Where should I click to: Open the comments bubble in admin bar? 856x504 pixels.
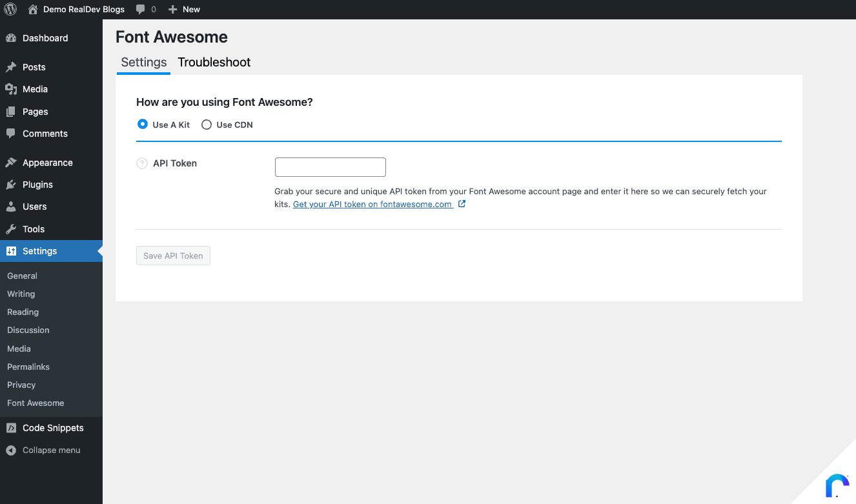[x=146, y=9]
